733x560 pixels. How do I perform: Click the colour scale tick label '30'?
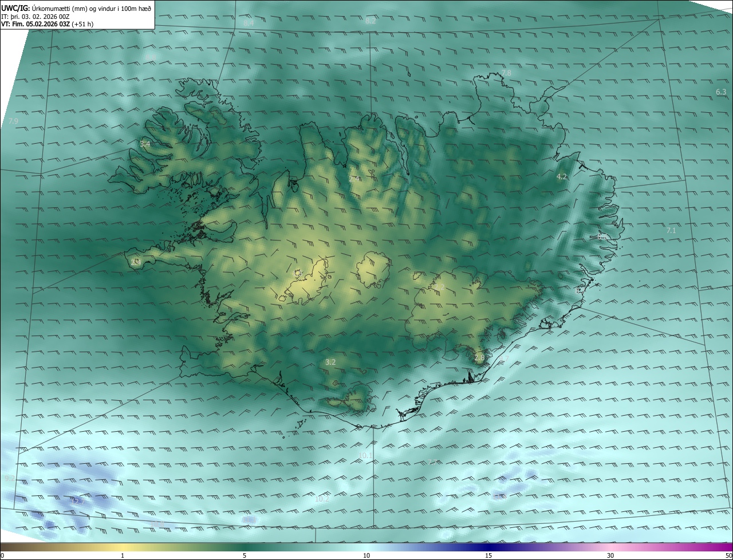tap(610, 556)
